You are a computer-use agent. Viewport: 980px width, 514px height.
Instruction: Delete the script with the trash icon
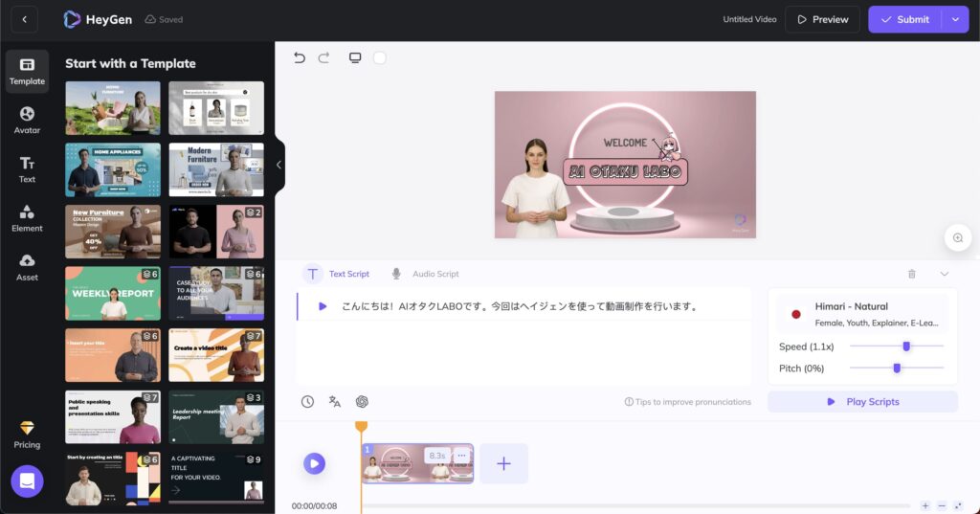[x=912, y=274]
